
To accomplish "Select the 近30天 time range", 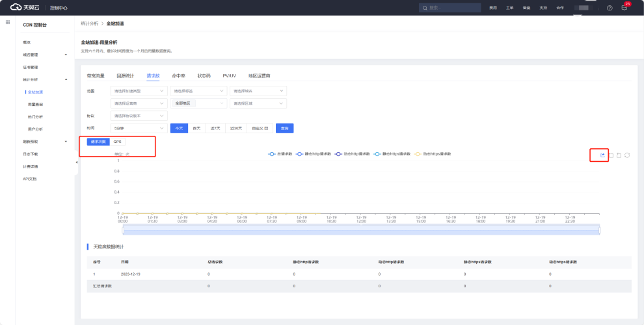I will 236,129.
